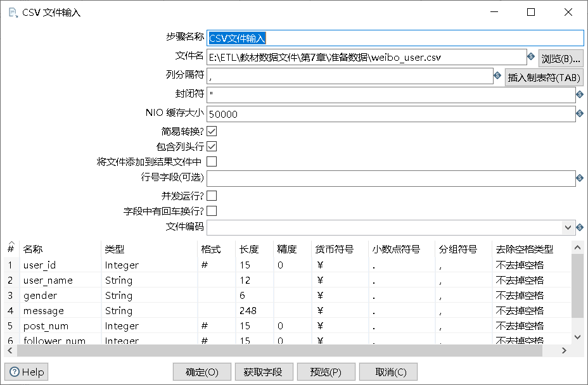Check the 字段中有回车换行 checkbox

click(x=212, y=211)
